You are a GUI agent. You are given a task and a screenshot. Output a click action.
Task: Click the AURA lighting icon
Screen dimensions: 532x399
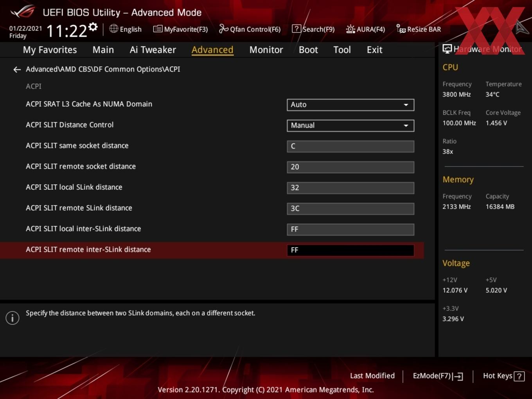tap(350, 29)
